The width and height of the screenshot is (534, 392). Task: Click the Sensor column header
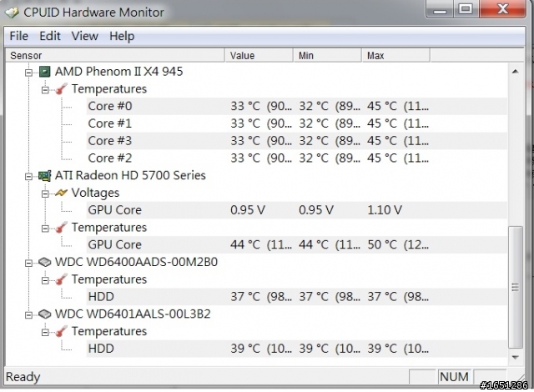[115, 56]
